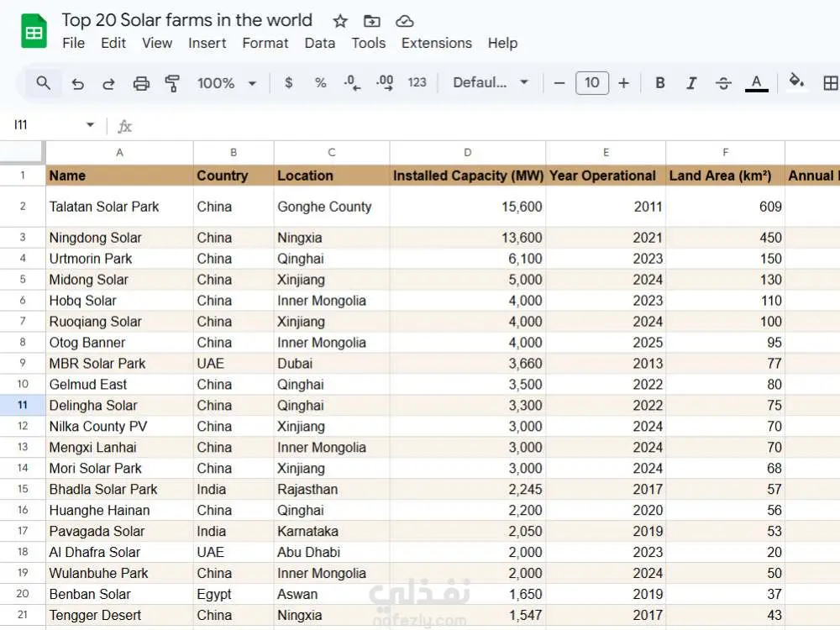Open the Format menu
The image size is (840, 630).
265,43
